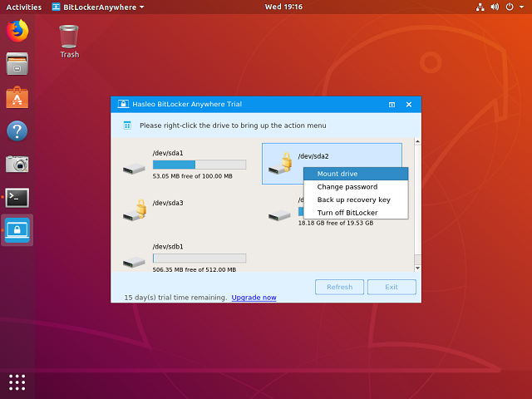
Task: Click the /dev/sda2 label
Action: coord(313,156)
